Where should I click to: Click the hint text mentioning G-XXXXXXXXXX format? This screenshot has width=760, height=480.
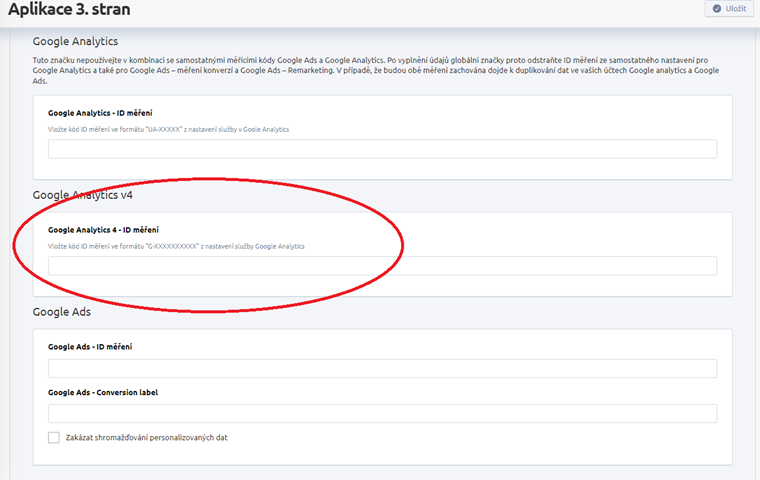176,245
